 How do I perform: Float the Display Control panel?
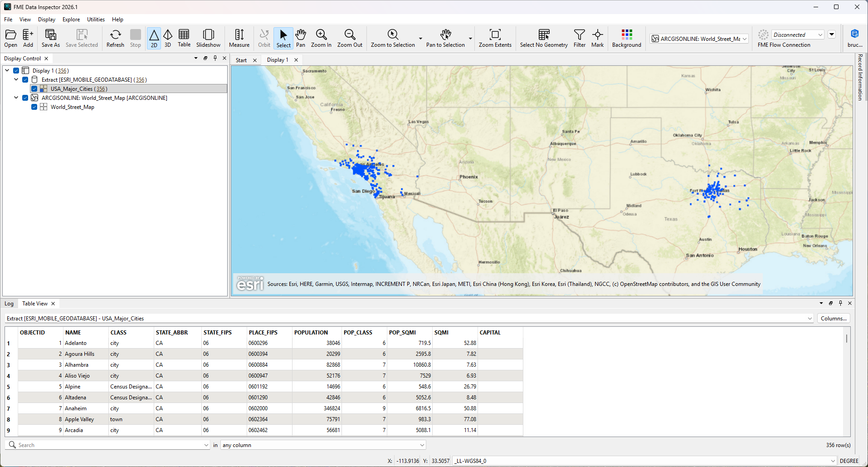tap(205, 58)
